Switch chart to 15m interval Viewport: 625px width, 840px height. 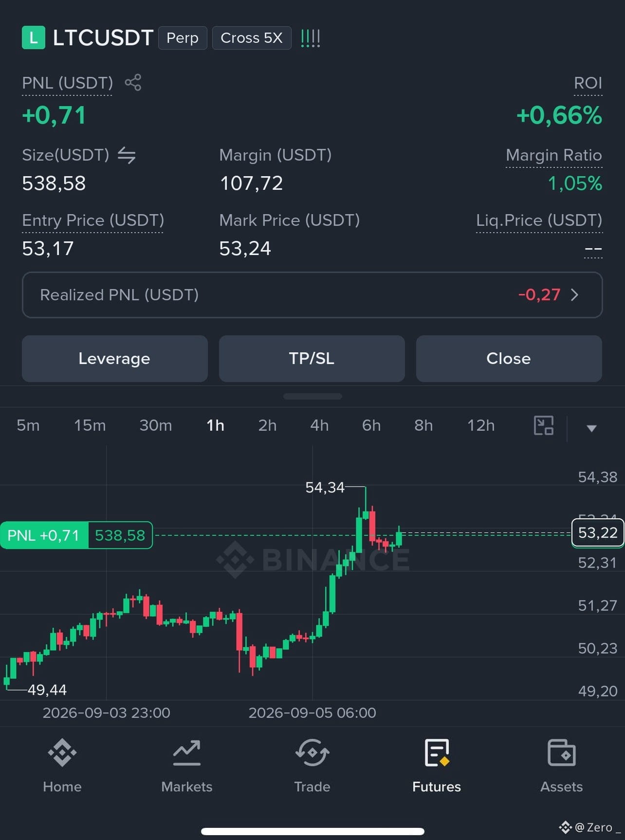pos(90,425)
